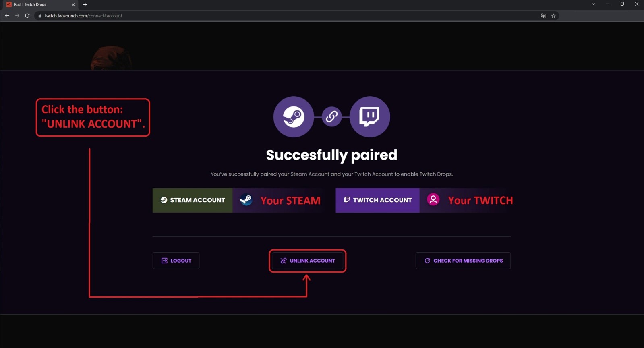Open a new browser tab
The image size is (644, 348).
point(85,4)
